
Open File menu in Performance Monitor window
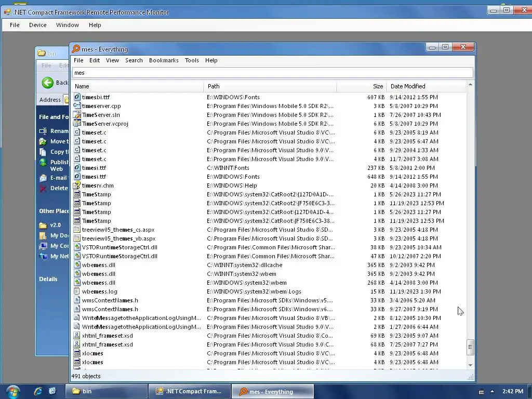click(15, 25)
